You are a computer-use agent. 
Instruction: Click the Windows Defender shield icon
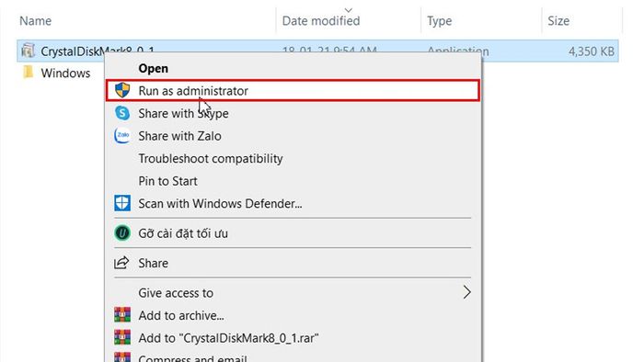122,203
